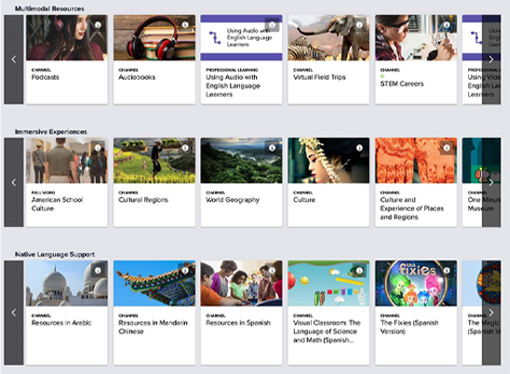Click Visual Classroom Language of Science title
This screenshot has width=510, height=374.
(327, 331)
